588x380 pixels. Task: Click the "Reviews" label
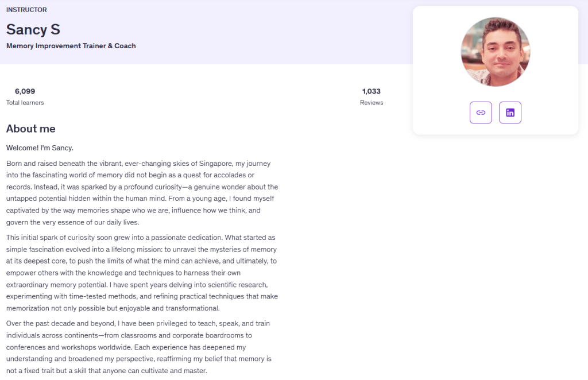tap(372, 103)
